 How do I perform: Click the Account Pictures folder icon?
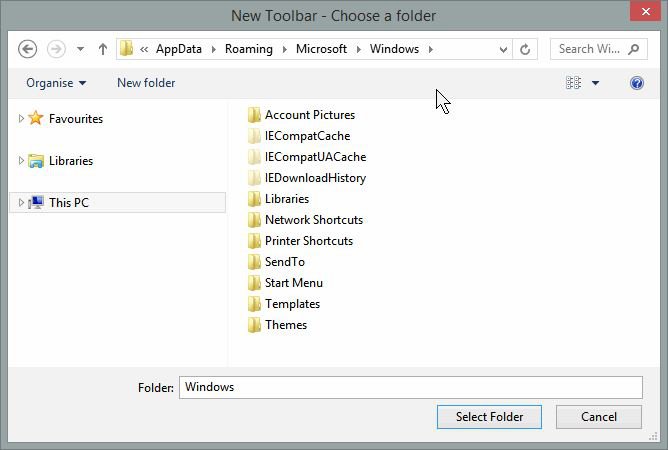[254, 115]
